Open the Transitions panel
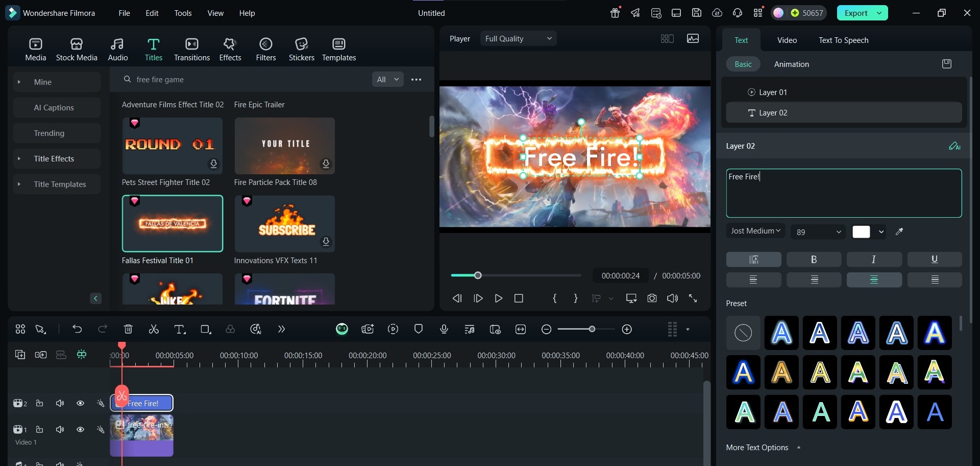980x466 pixels. 192,50
